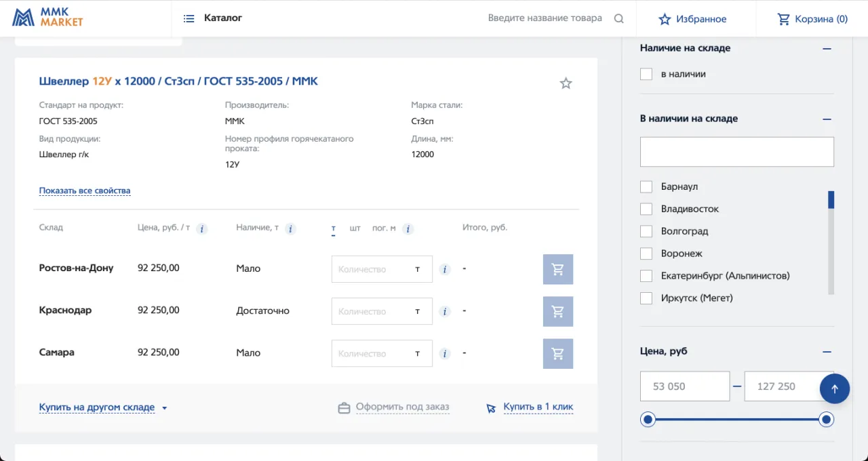Click info icon next to Цена, руб. / т
The height and width of the screenshot is (461, 868).
tap(201, 229)
